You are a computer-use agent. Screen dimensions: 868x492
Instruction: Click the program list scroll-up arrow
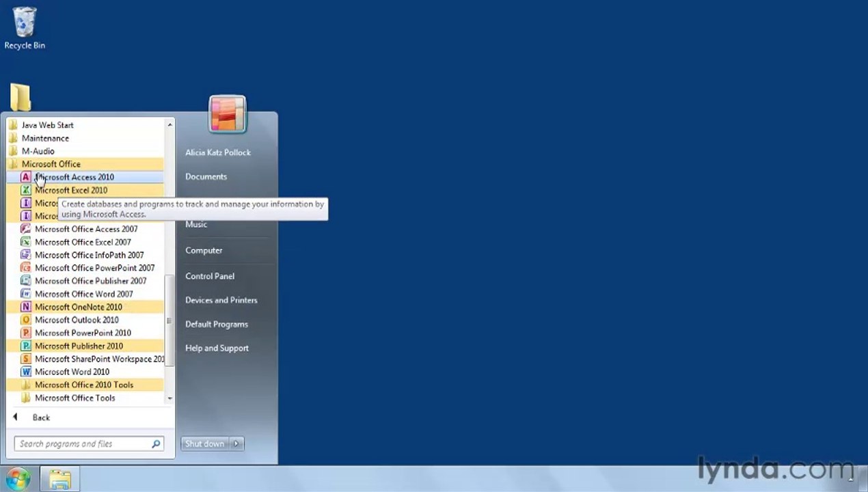click(x=169, y=124)
